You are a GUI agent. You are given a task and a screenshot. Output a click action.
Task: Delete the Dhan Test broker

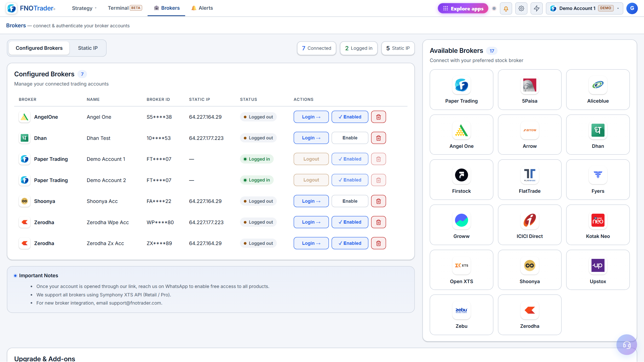pos(378,138)
